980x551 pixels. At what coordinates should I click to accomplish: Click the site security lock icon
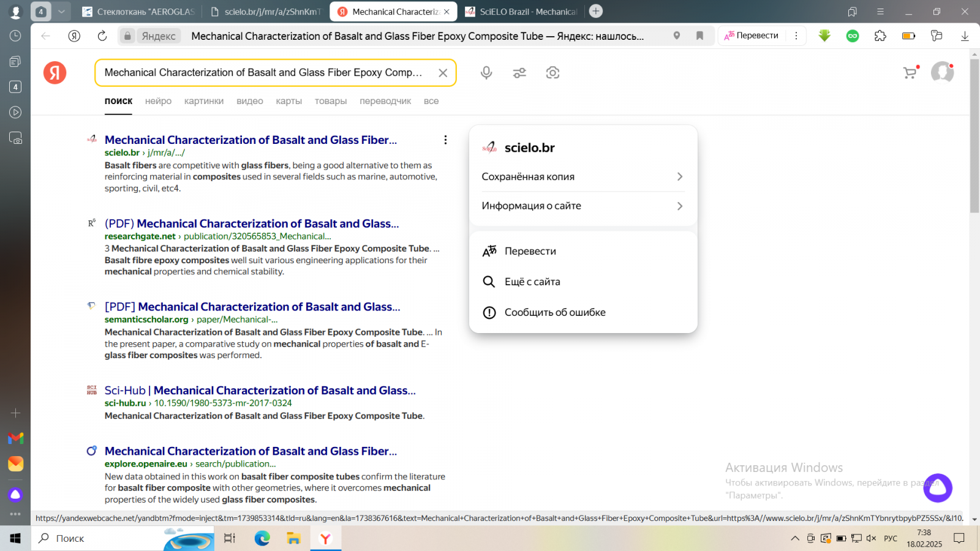click(127, 36)
